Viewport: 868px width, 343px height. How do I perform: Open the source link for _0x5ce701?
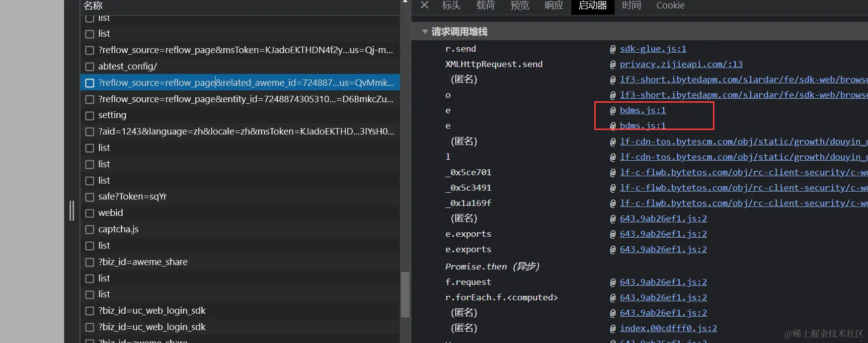(744, 172)
